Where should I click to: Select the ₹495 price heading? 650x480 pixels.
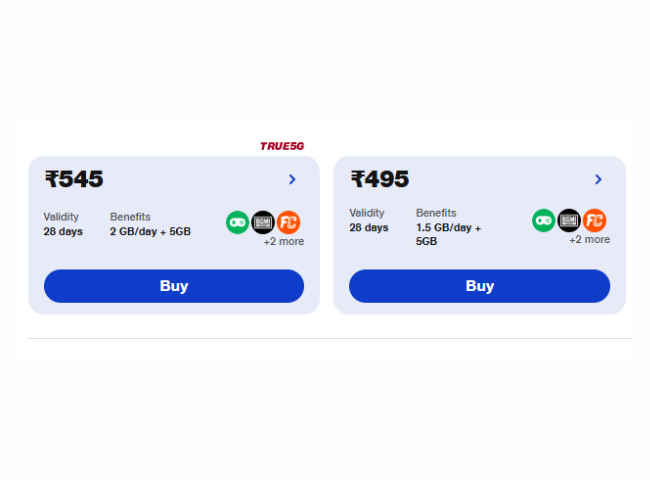pyautogui.click(x=380, y=179)
